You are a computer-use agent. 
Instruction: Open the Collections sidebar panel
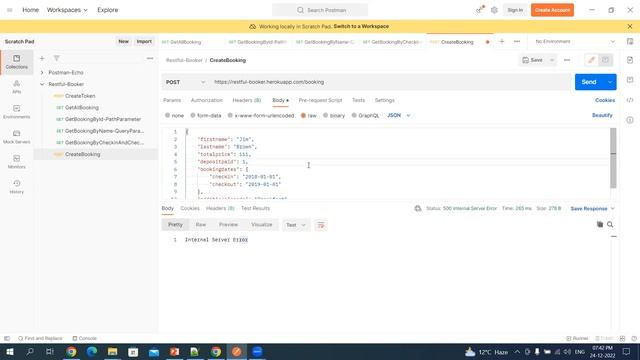(16, 62)
